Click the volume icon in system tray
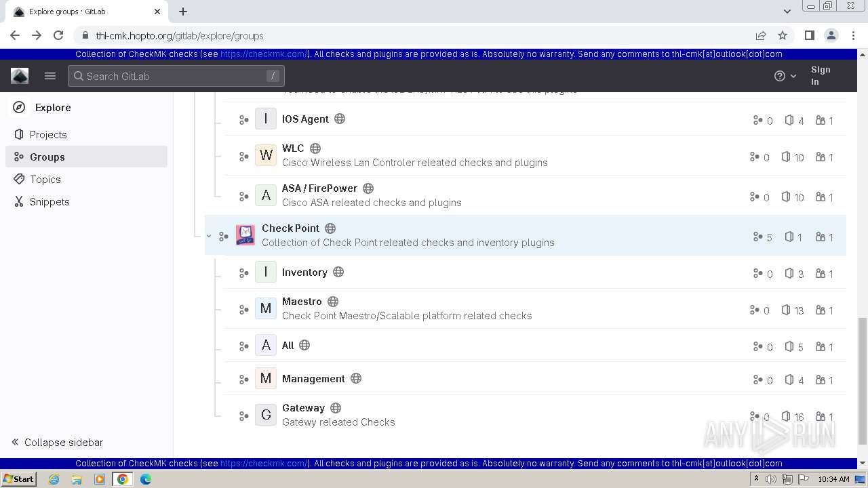868x488 pixels. pyautogui.click(x=771, y=479)
